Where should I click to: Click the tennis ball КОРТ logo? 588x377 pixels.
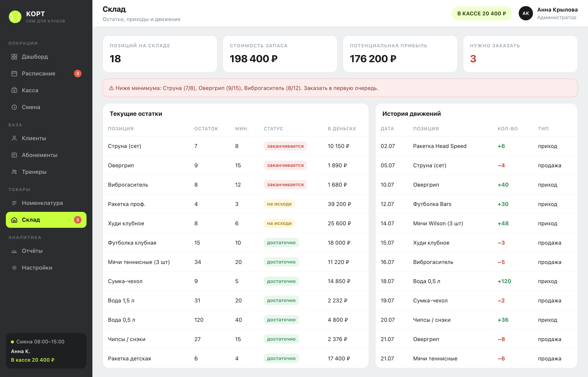[15, 17]
